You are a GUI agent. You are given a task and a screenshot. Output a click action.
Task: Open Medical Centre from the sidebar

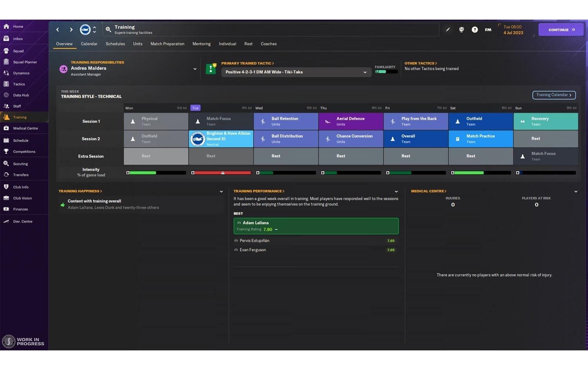(25, 128)
